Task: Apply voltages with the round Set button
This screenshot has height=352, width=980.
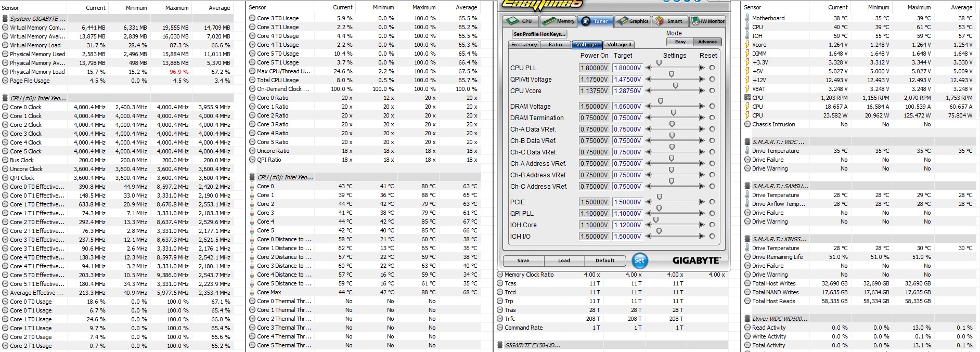Action: pos(640,260)
